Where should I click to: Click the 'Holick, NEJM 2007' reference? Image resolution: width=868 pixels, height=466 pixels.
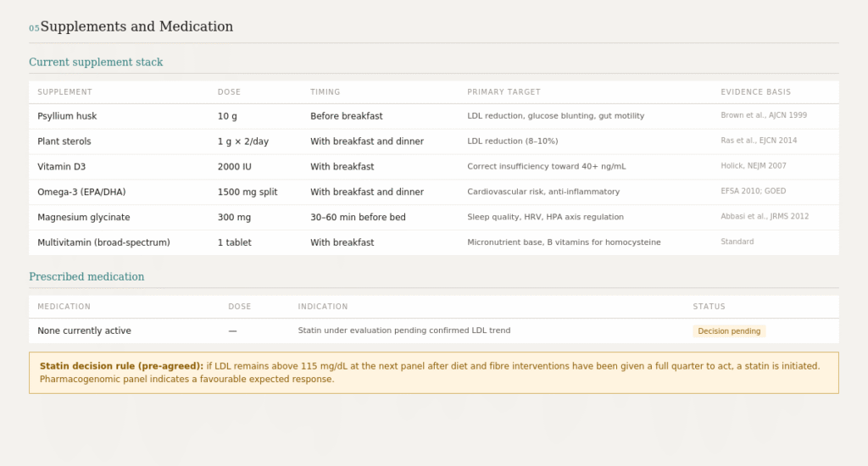[754, 165]
